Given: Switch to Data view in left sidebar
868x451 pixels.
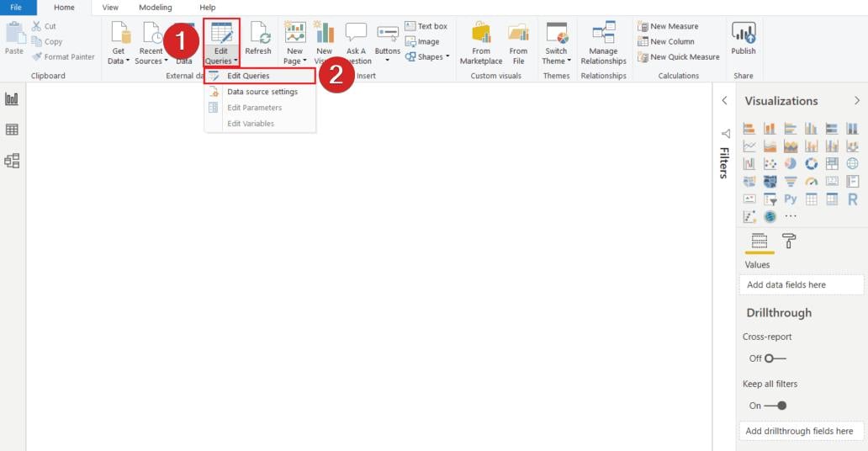Looking at the screenshot, I should coord(12,130).
